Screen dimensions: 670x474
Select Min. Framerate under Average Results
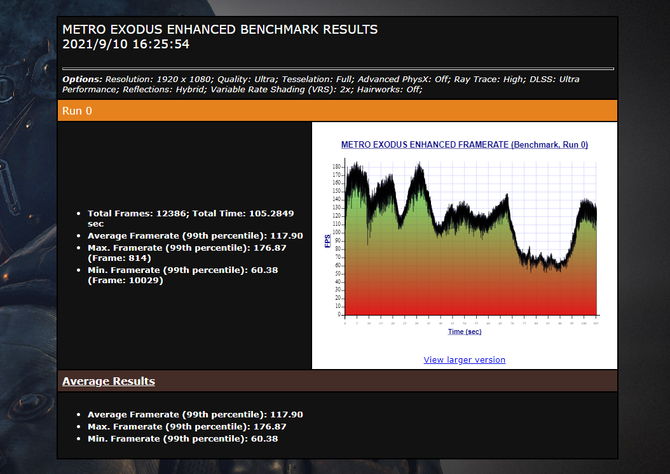pyautogui.click(x=182, y=438)
